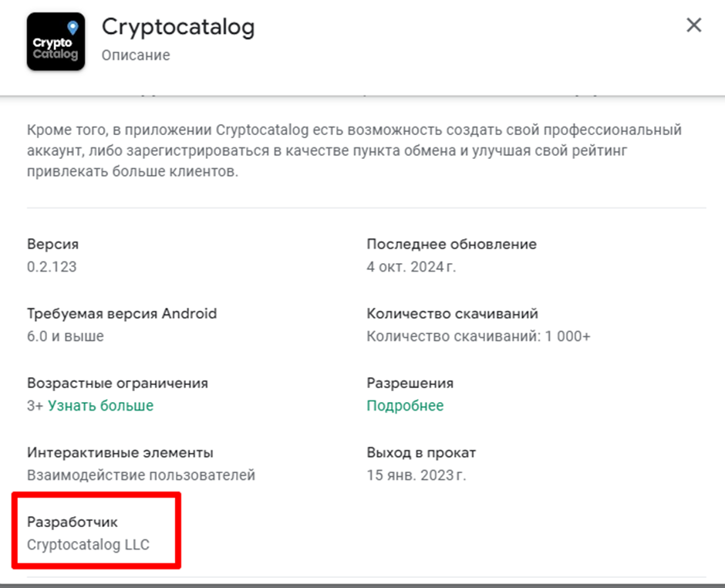Screen dimensions: 725x588
Task: Click the 'Описание' subtitle text
Action: (136, 56)
